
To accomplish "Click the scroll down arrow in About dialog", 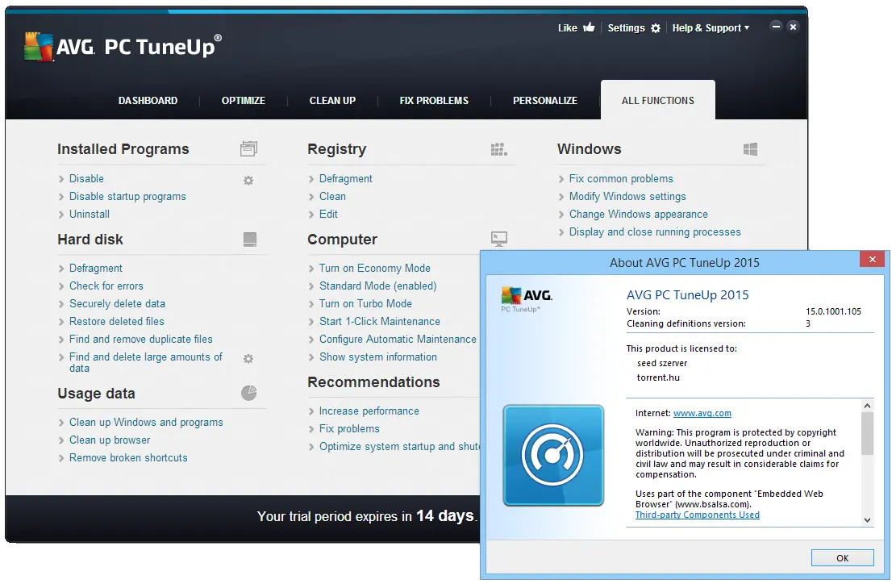I will point(867,520).
